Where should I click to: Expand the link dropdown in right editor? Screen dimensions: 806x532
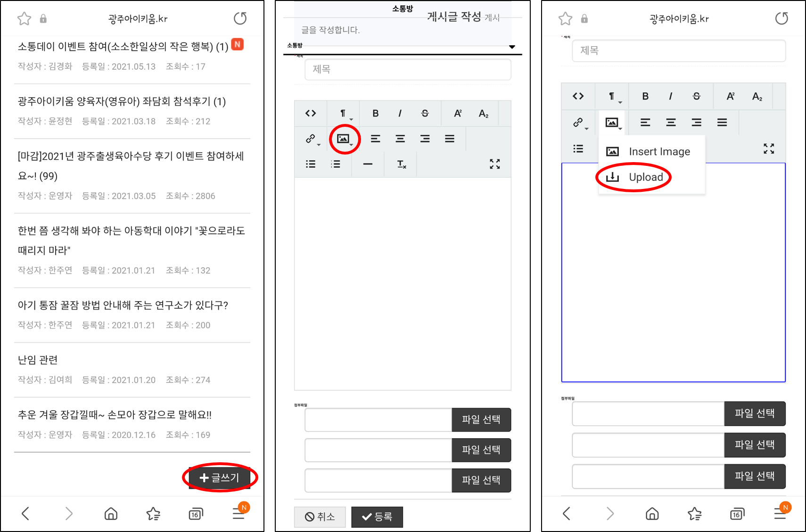click(x=580, y=123)
